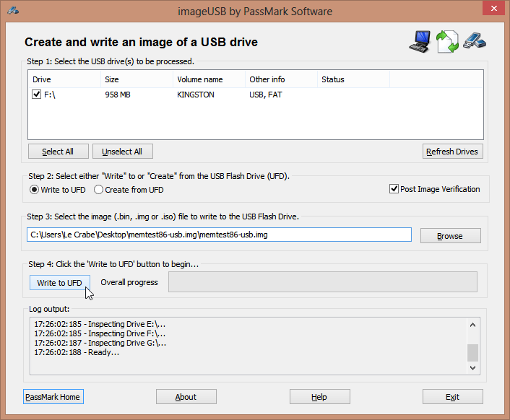Click the Unselect All button
510x420 pixels.
122,152
